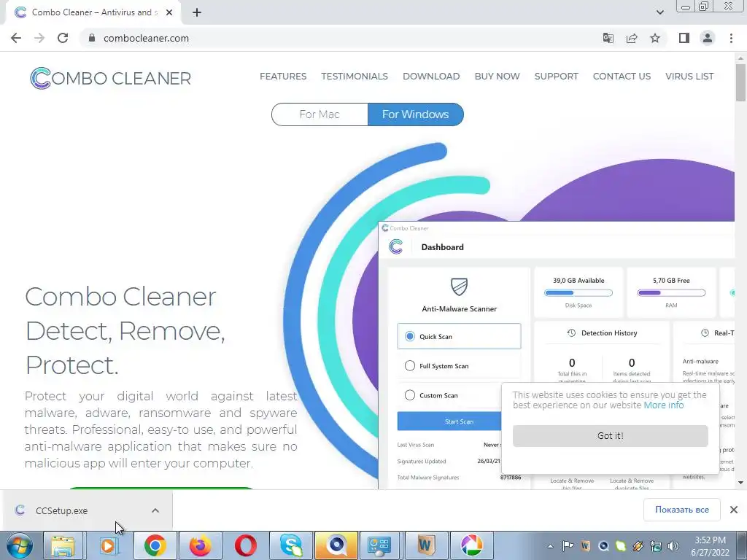
Task: Open the CONTACT US menu item
Action: [x=622, y=76]
